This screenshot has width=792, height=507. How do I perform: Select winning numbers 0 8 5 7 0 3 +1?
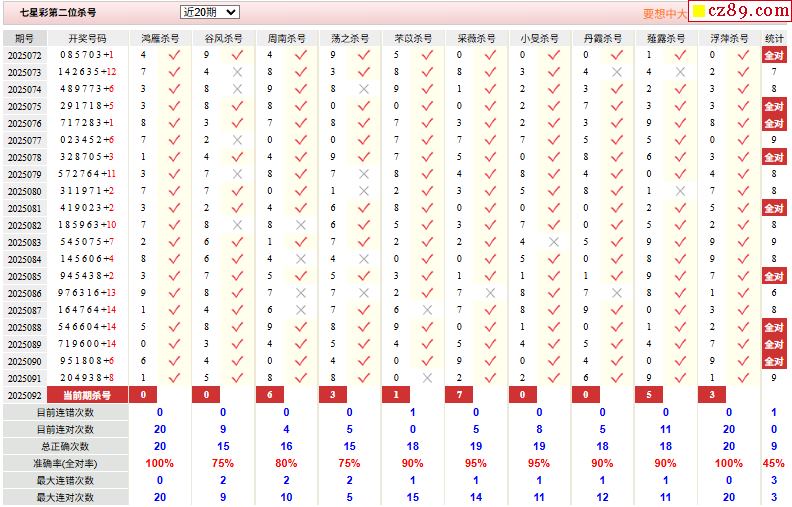(x=87, y=55)
